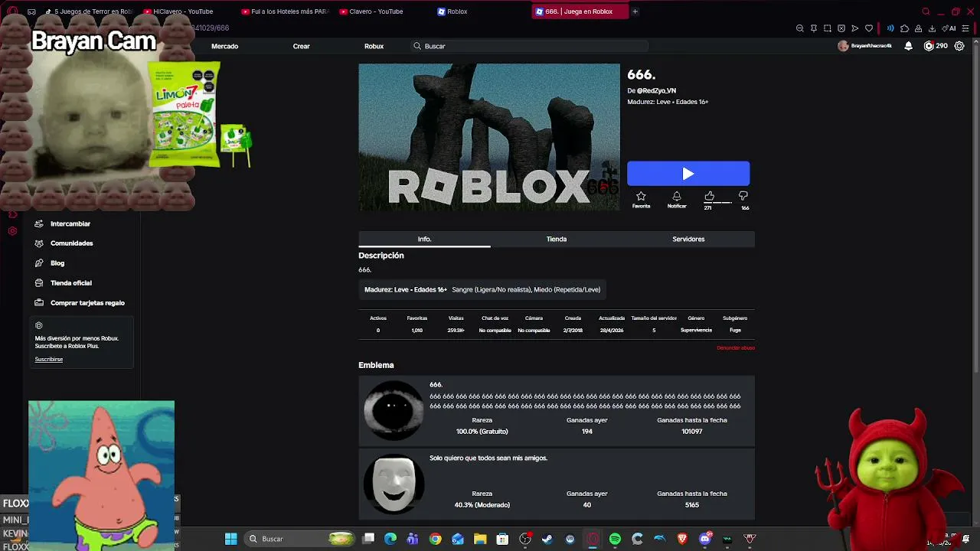Click the Roblox Buscar search field
The width and height of the screenshot is (980, 551).
pos(528,46)
